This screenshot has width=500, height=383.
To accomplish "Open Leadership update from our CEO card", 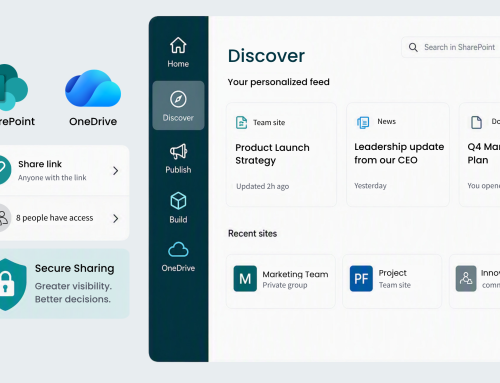I will click(x=398, y=154).
